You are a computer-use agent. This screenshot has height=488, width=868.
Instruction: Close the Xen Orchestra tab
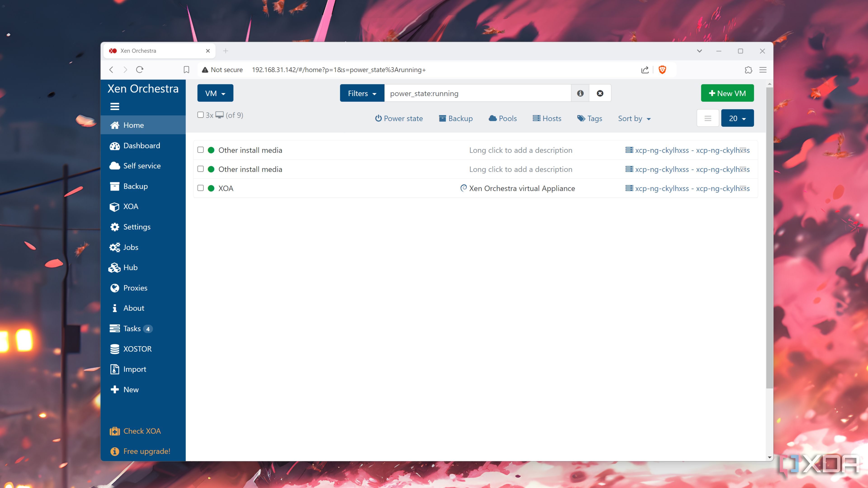click(x=208, y=51)
